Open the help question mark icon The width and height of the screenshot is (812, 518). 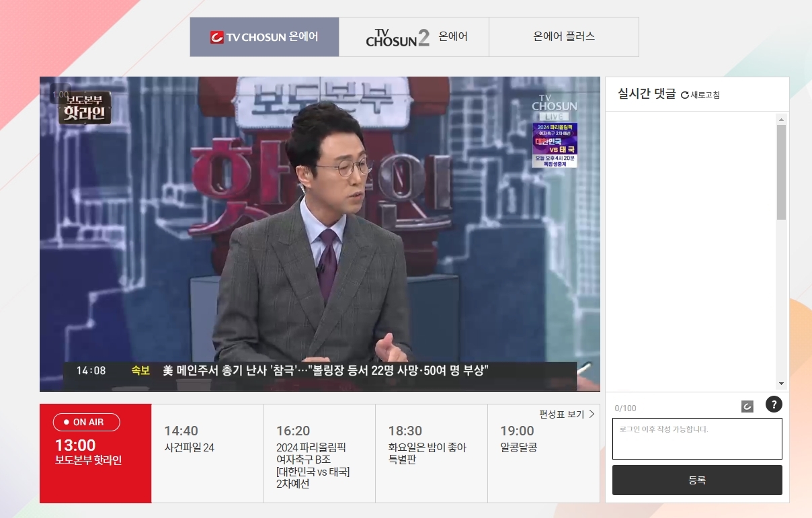[774, 404]
